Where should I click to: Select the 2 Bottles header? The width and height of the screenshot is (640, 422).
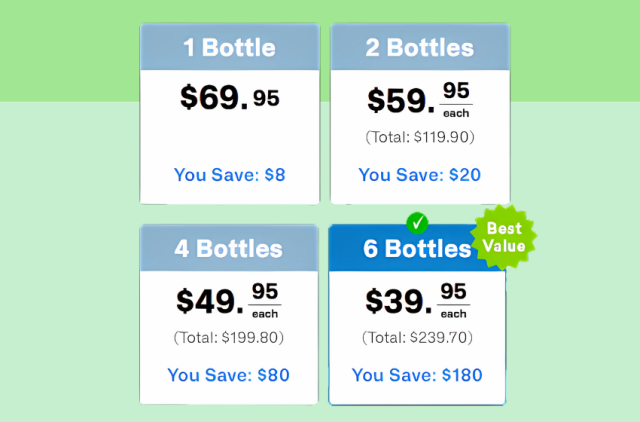pos(420,47)
